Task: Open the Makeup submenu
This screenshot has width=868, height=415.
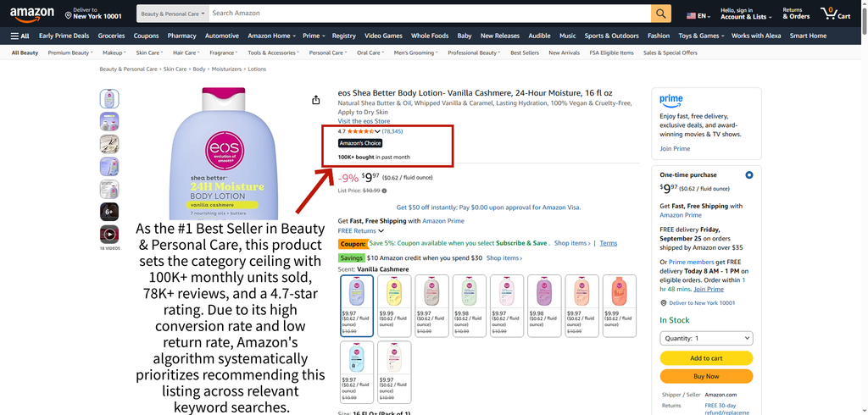Action: (114, 53)
